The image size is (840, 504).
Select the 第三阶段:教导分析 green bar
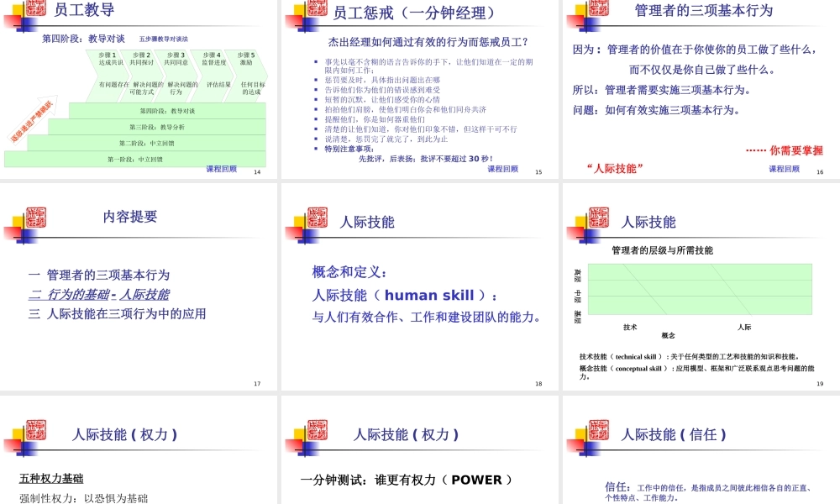[x=157, y=127]
